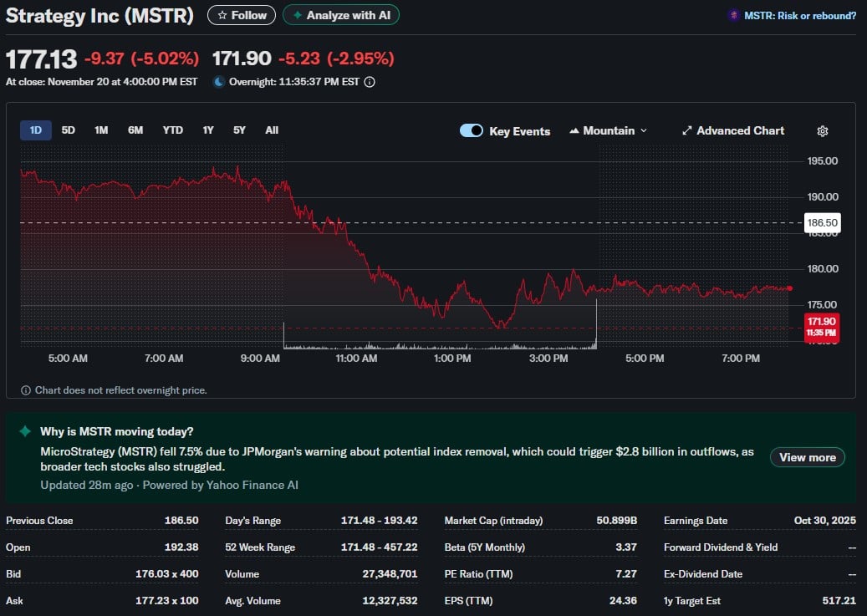
Task: Click the View more button
Action: click(807, 457)
